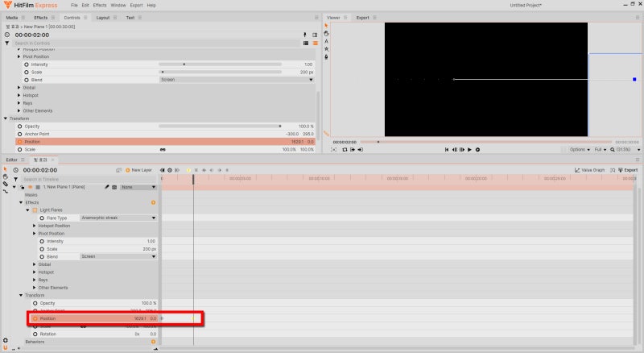Select the Hand tool in Viewer
Image resolution: width=644 pixels, height=353 pixels.
click(326, 33)
